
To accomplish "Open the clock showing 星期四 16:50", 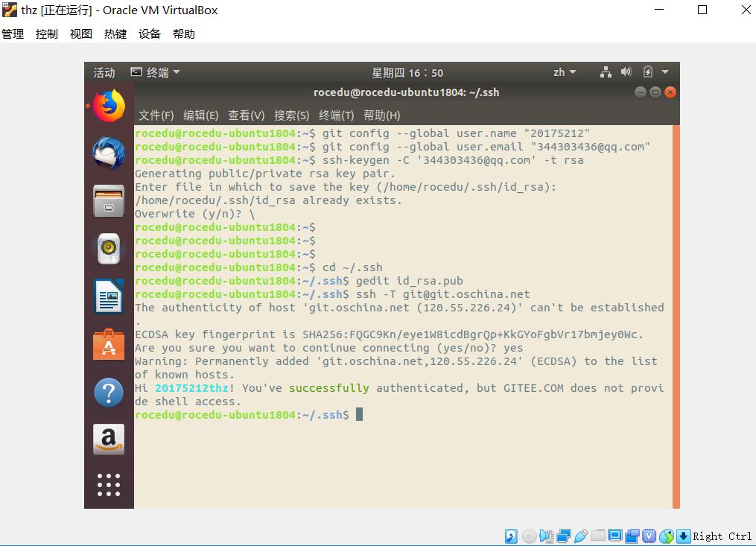I will tap(407, 72).
